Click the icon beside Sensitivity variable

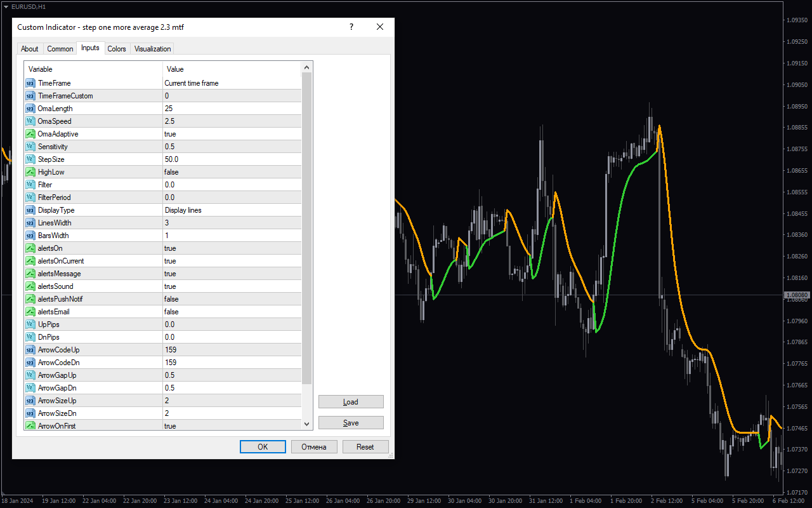pyautogui.click(x=30, y=147)
